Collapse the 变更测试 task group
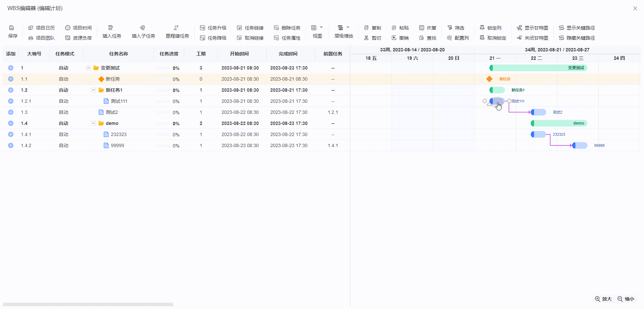644x309 pixels. point(88,68)
